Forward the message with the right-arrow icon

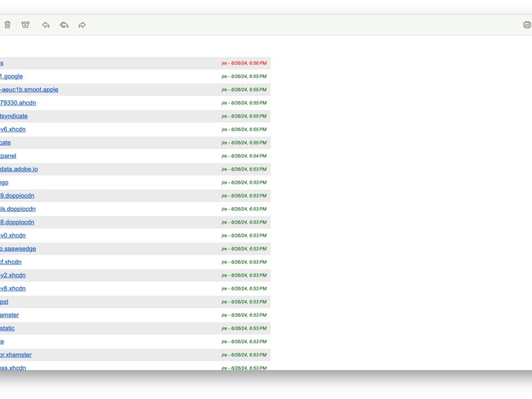pyautogui.click(x=82, y=25)
